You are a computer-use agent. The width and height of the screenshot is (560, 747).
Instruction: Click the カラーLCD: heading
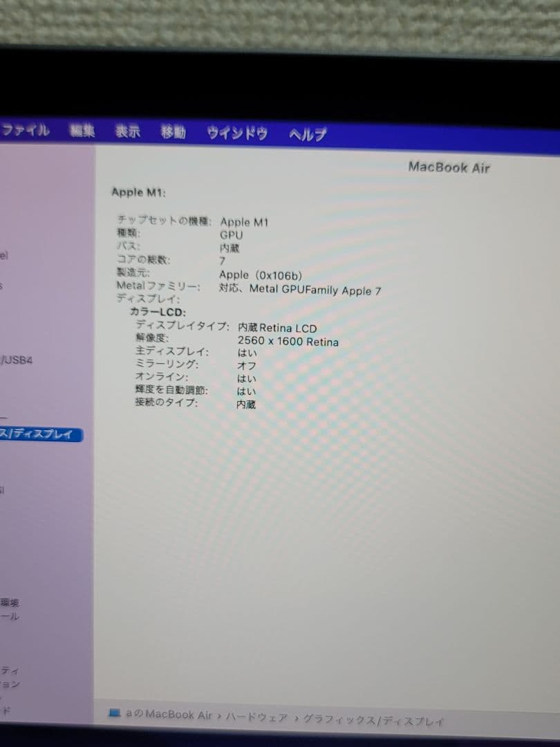click(158, 312)
